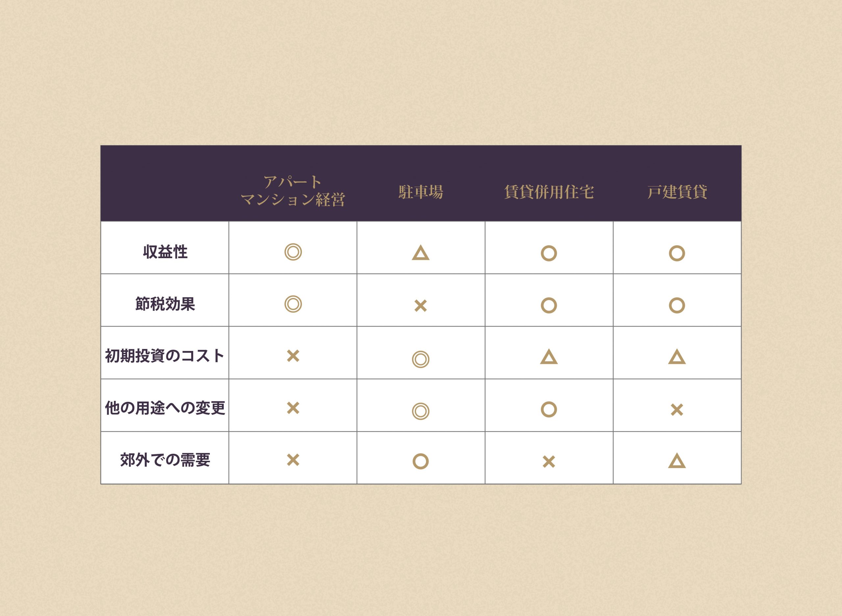Screen dimensions: 842x616
Task: Click the cross for 賃貸併用住宅 郊外での需要
Action: coord(549,462)
